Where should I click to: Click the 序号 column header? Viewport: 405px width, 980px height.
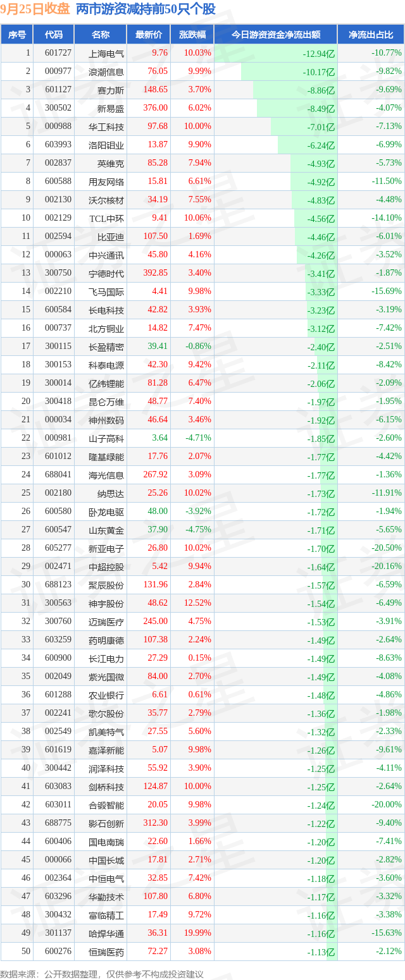click(x=17, y=35)
